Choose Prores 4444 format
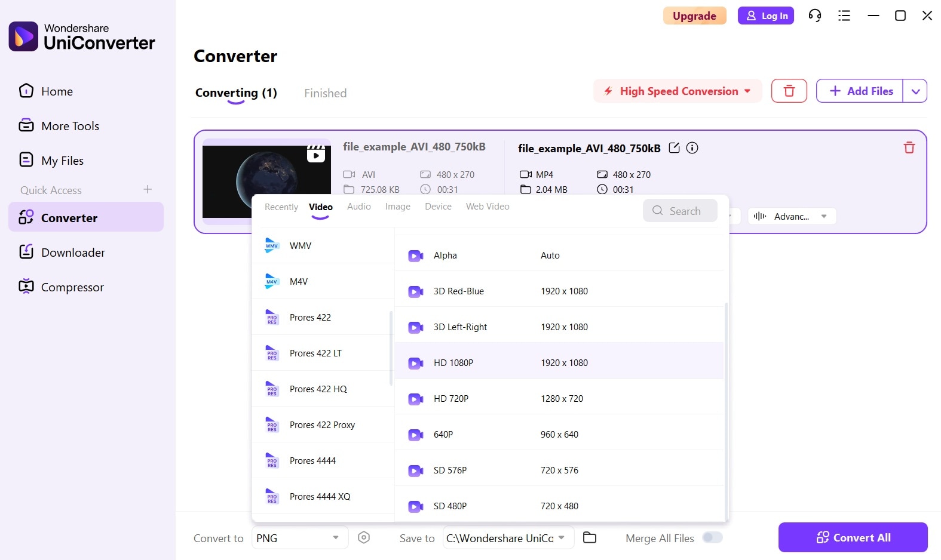The width and height of the screenshot is (941, 560). [323, 460]
